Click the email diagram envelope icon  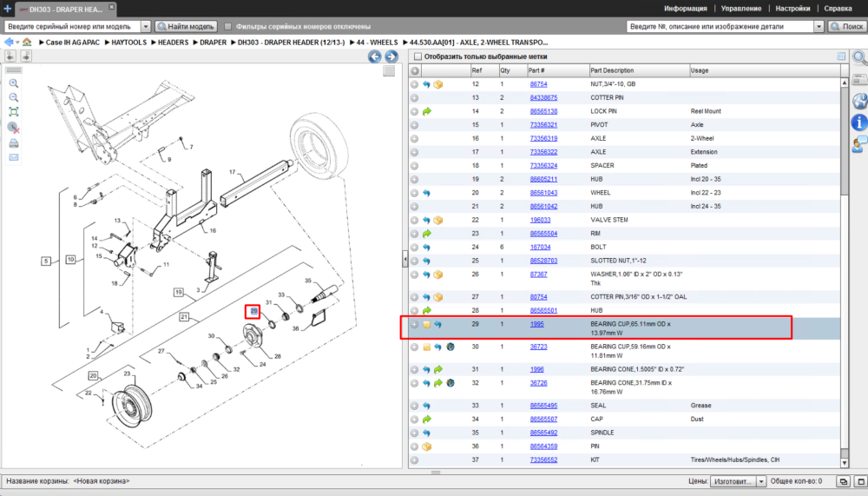tap(14, 157)
